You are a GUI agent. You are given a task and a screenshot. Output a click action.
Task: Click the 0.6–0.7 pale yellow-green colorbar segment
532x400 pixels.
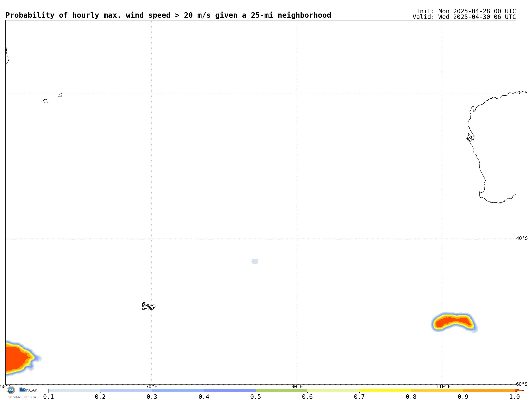click(x=333, y=390)
